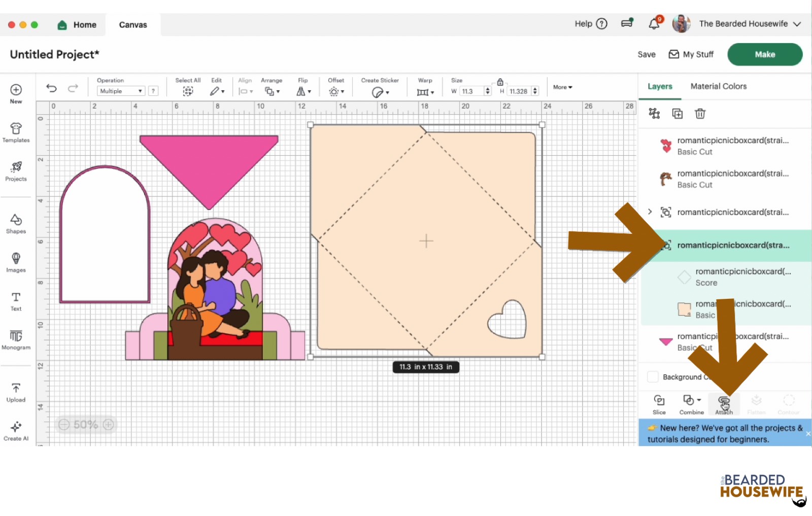Open My Stuff
This screenshot has width=812, height=516.
[x=691, y=54]
